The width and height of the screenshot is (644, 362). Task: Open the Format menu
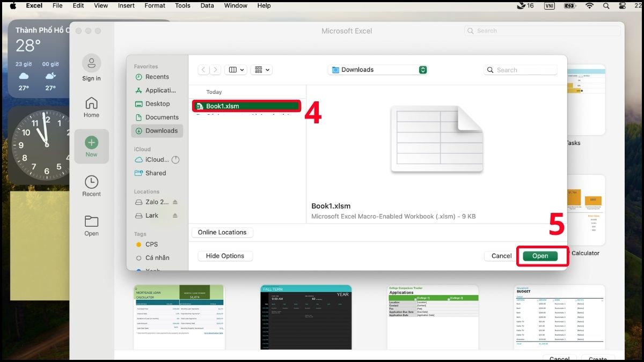[155, 5]
